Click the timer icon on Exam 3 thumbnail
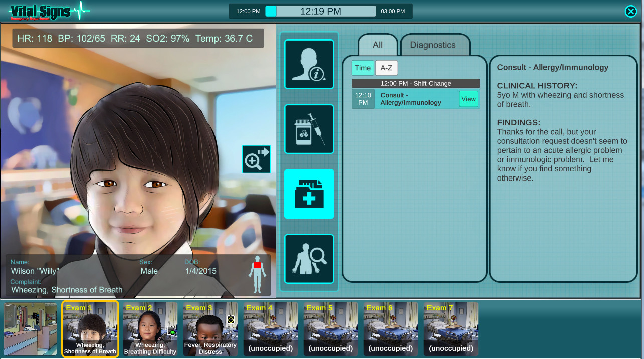Viewport: 644px width, 359px height. point(231,319)
